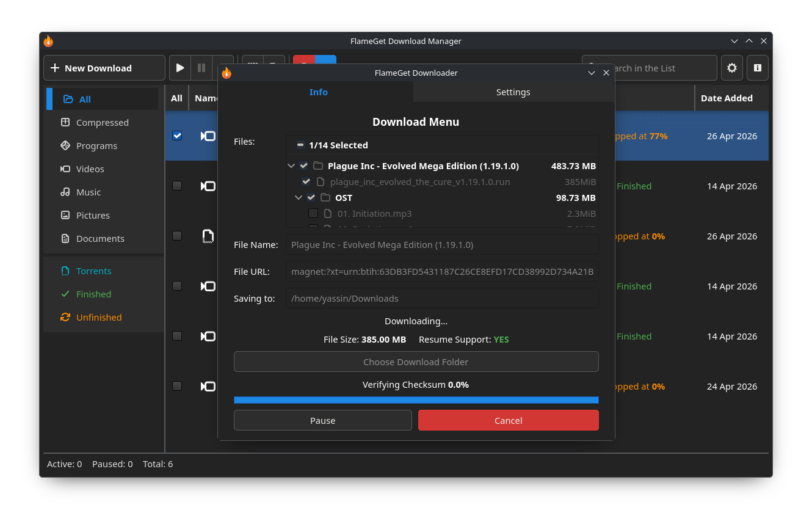
Task: Click the red Cancel button
Action: tap(509, 420)
